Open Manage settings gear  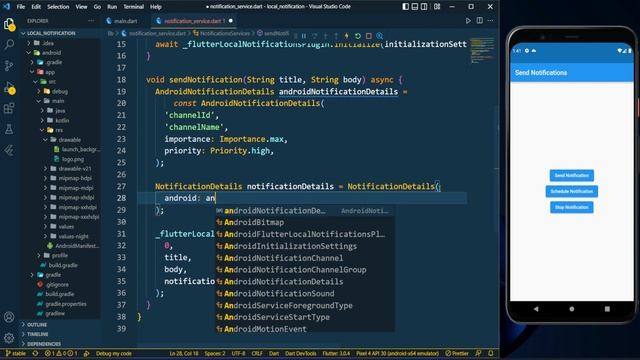coord(9,338)
